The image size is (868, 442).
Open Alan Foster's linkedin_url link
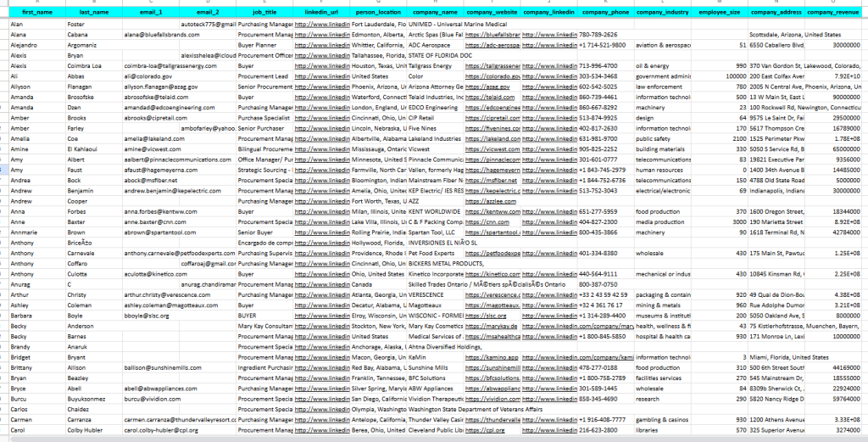point(321,25)
